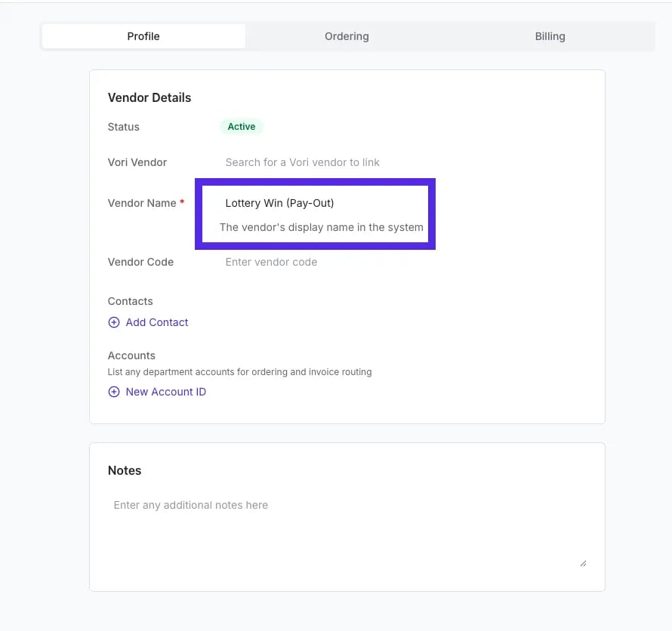Click the Vendor Details heading
This screenshot has width=672, height=631.
[150, 97]
